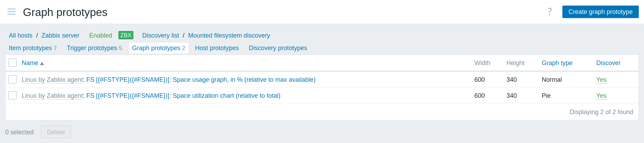
Task: Sort by Name column arrow
Action: click(x=42, y=63)
